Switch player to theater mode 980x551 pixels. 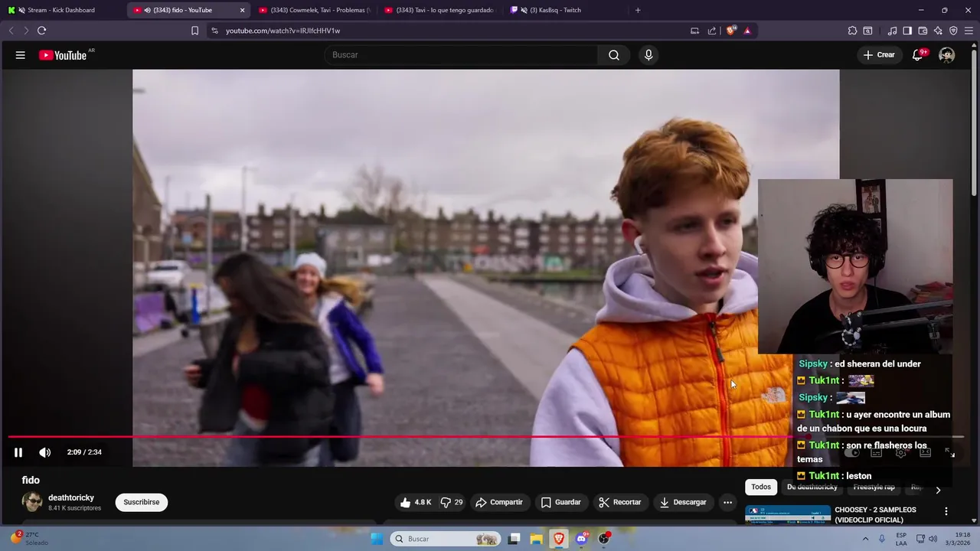pos(925,452)
